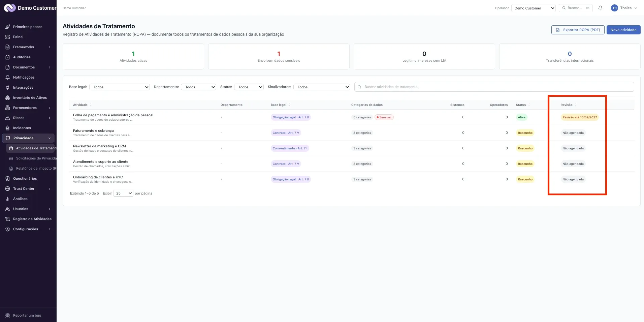Click the Questionários icon in sidebar
The width and height of the screenshot is (644, 322).
(x=7, y=178)
